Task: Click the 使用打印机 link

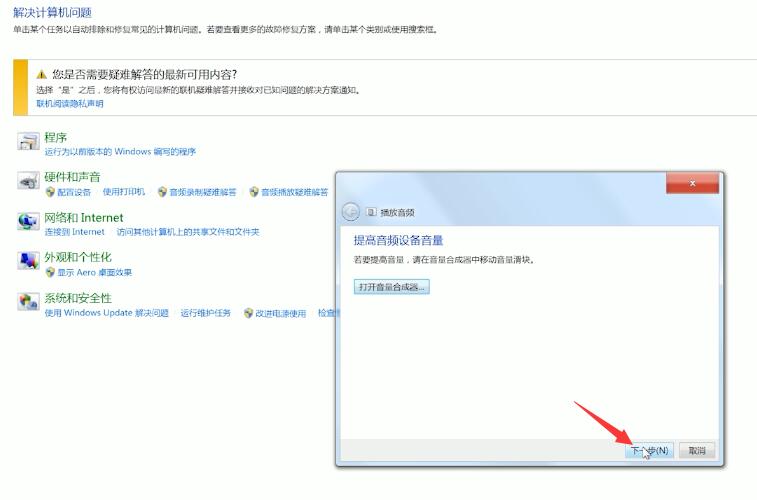Action: coord(124,192)
